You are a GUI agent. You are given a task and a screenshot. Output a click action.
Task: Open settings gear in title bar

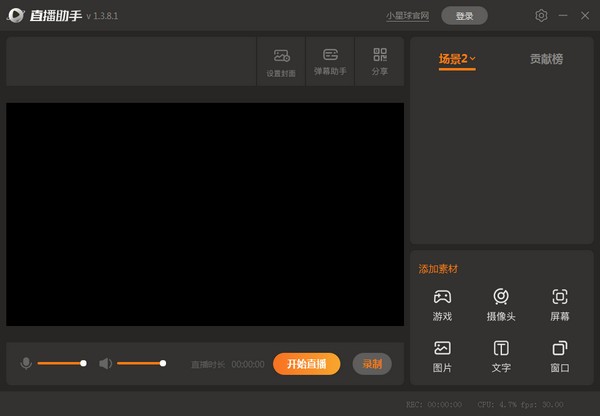tap(541, 16)
